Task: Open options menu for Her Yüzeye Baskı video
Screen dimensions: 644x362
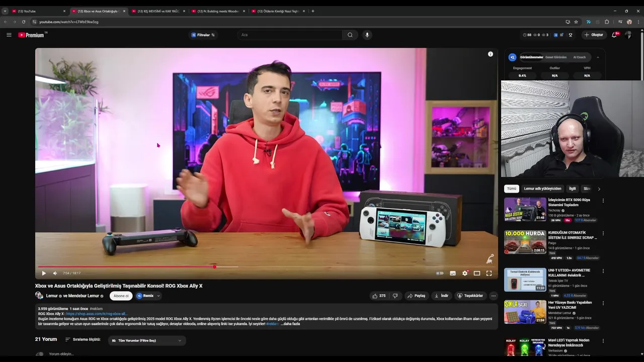Action: click(x=603, y=303)
